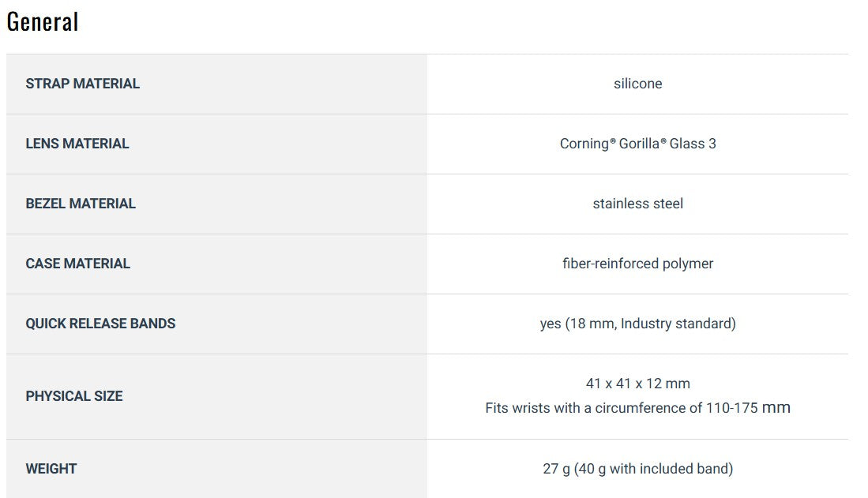
Task: Select the BEZEL MATERIAL label
Action: coord(81,204)
